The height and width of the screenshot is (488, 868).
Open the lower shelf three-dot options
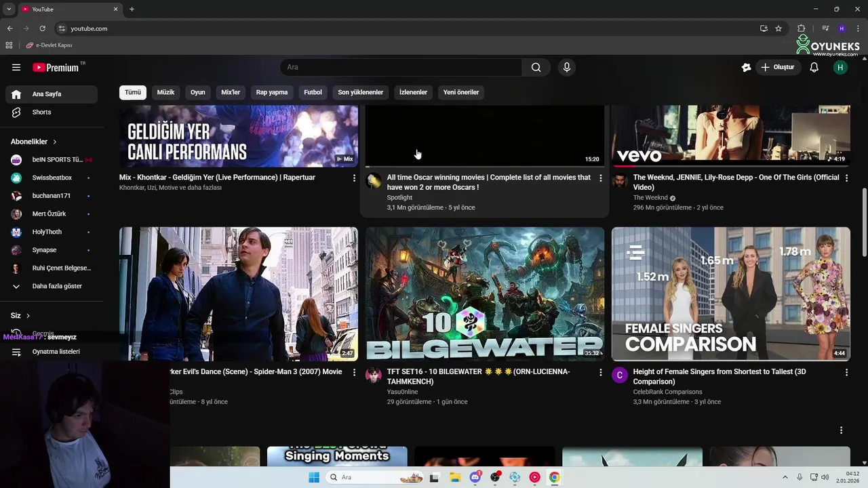[841, 430]
